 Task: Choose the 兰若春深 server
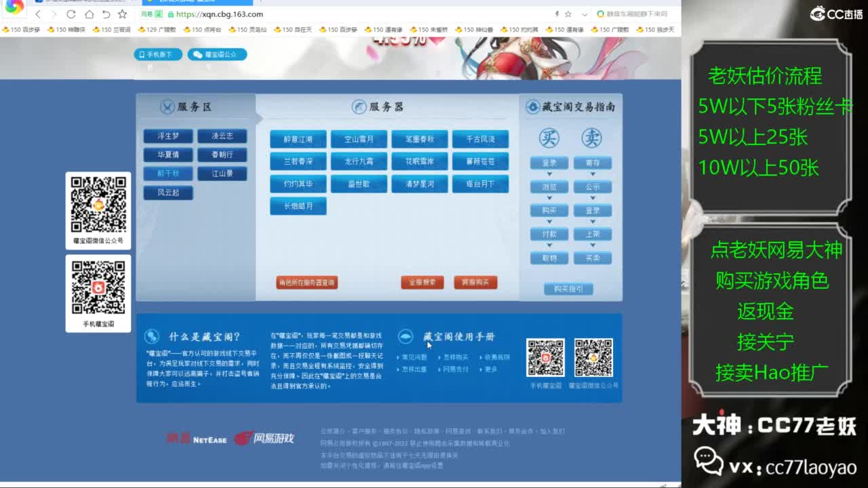click(x=298, y=162)
